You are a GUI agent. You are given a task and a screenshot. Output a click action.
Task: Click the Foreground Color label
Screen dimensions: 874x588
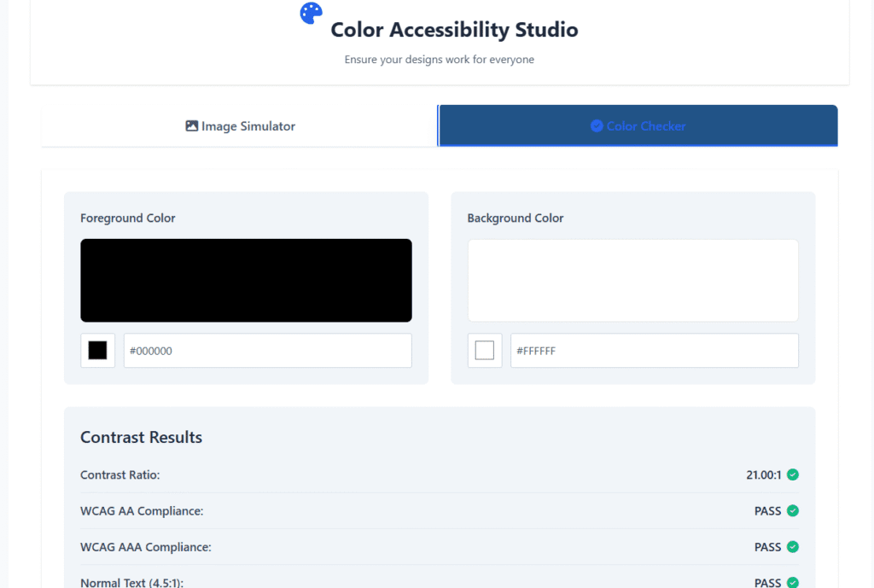tap(127, 218)
